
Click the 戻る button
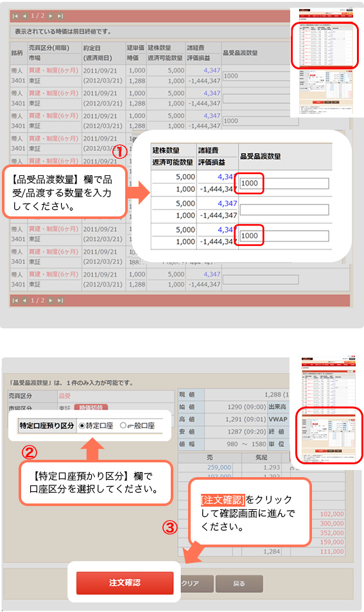click(x=239, y=584)
